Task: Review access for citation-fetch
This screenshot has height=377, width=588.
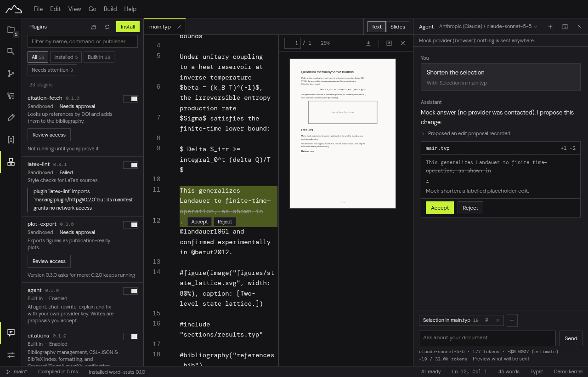Action: coord(49,135)
